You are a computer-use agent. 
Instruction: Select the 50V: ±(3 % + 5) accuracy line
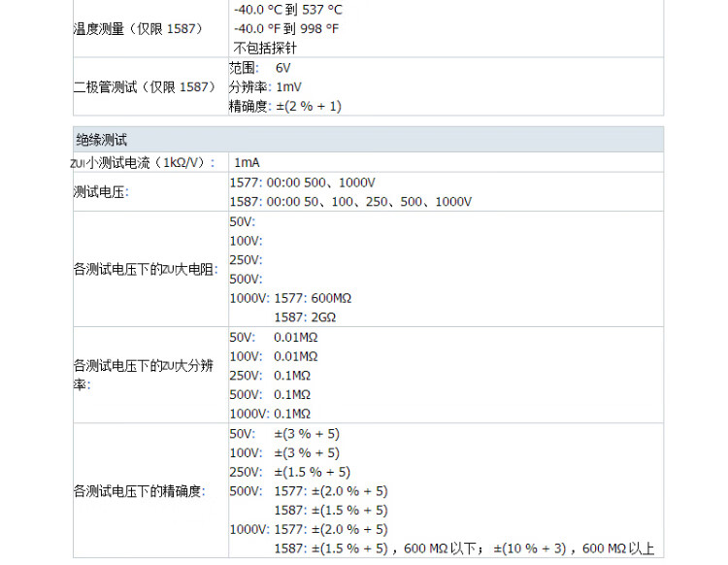[284, 434]
